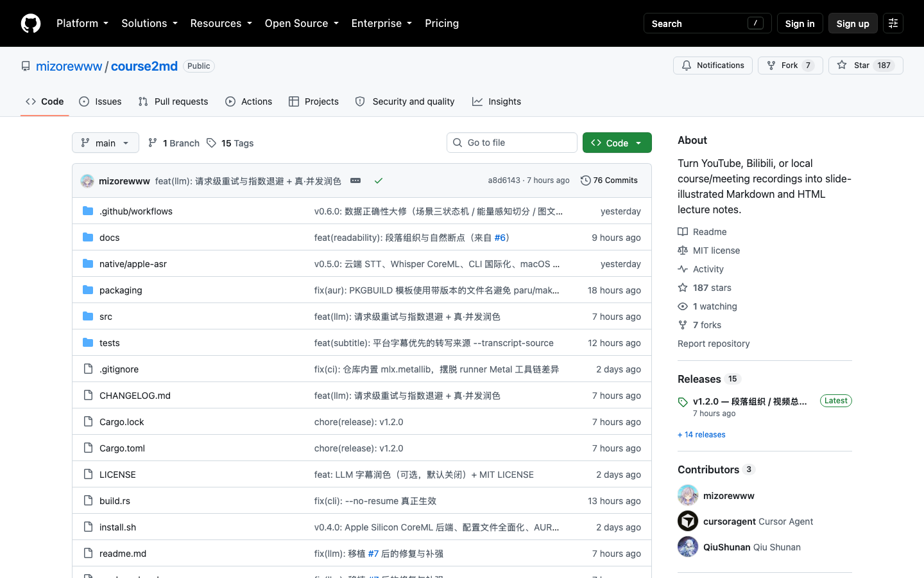
Task: Open the Projects tab
Action: [x=314, y=101]
